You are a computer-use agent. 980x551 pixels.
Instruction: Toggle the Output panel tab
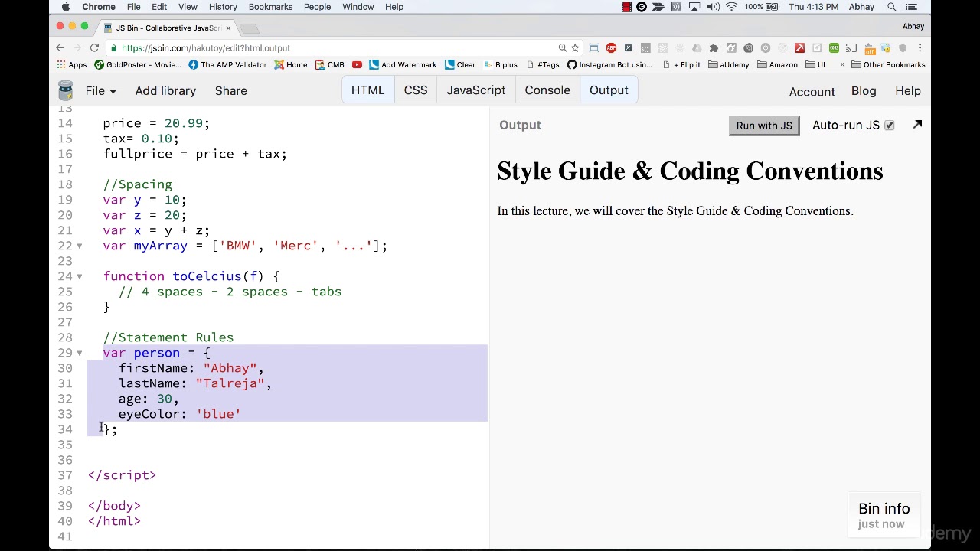click(x=609, y=90)
